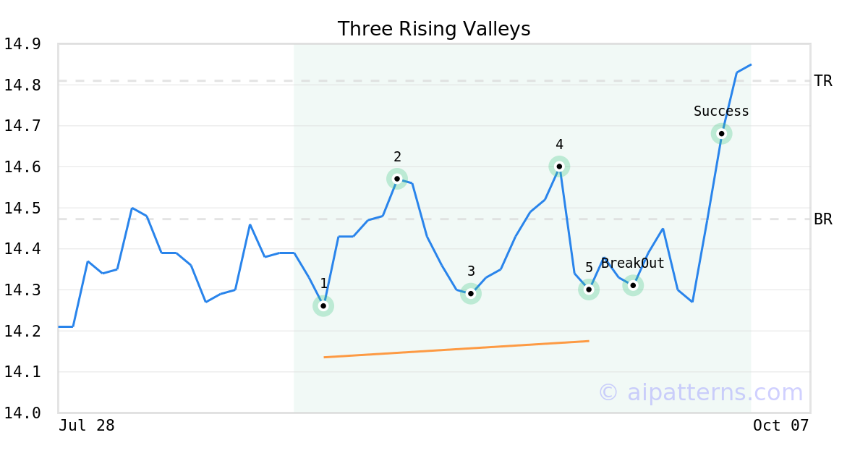This screenshot has height=456, width=868.
Task: Select the TR level label
Action: coord(823,81)
